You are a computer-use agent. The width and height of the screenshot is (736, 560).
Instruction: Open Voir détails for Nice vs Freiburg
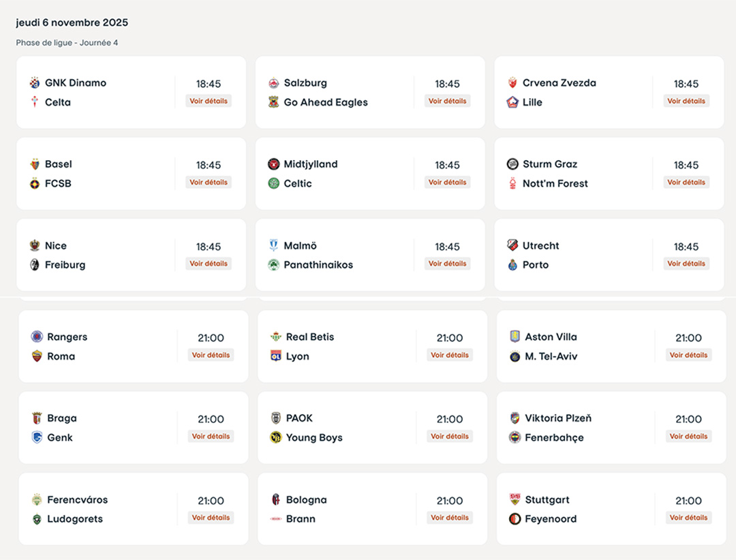click(x=209, y=264)
